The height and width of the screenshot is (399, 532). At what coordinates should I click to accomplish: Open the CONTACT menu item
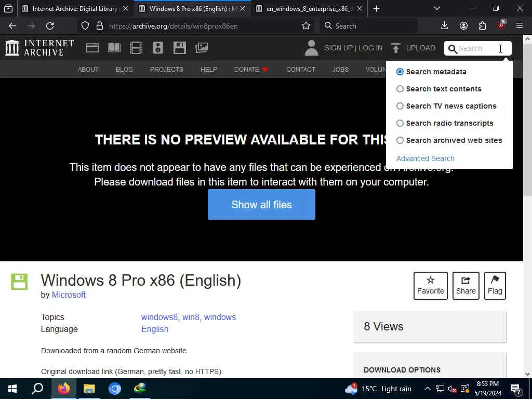(301, 70)
